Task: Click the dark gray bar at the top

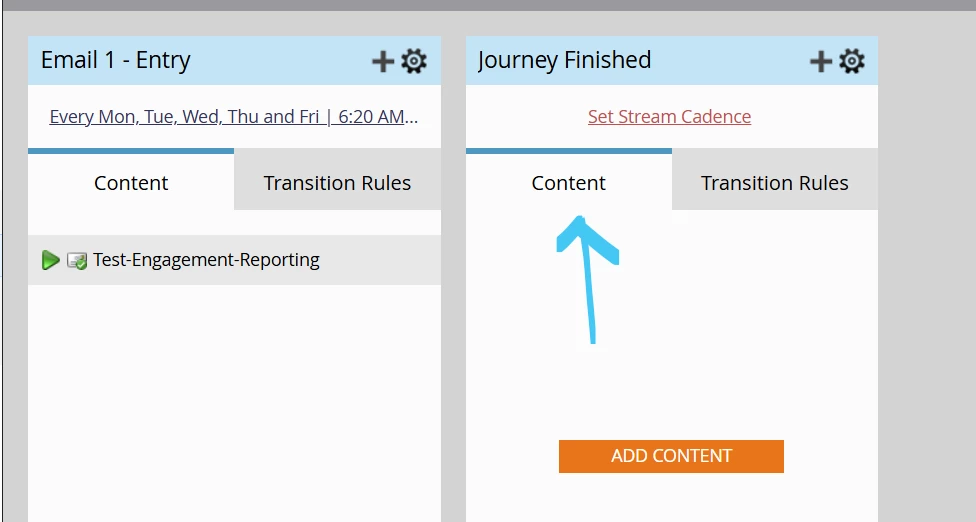Action: (x=488, y=5)
